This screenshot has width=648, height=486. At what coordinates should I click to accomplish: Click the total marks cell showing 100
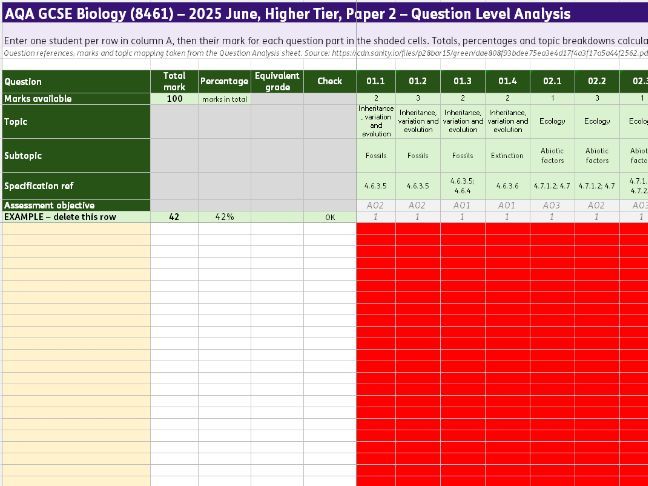(174, 99)
